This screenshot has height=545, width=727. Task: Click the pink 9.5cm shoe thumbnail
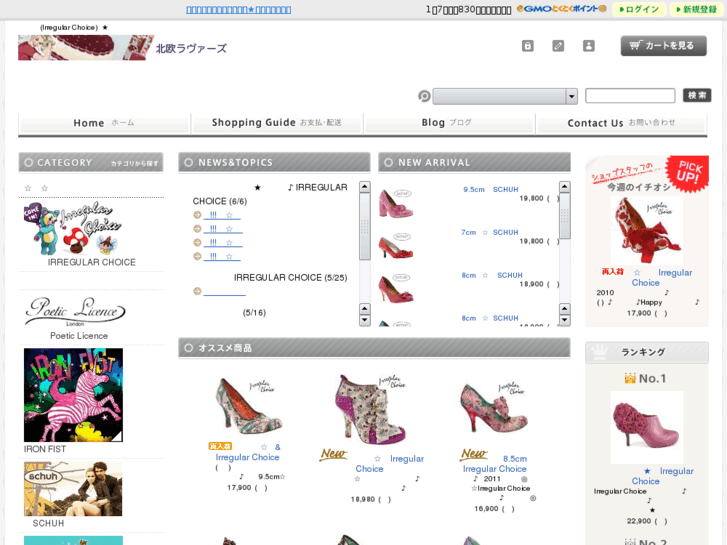tap(396, 203)
